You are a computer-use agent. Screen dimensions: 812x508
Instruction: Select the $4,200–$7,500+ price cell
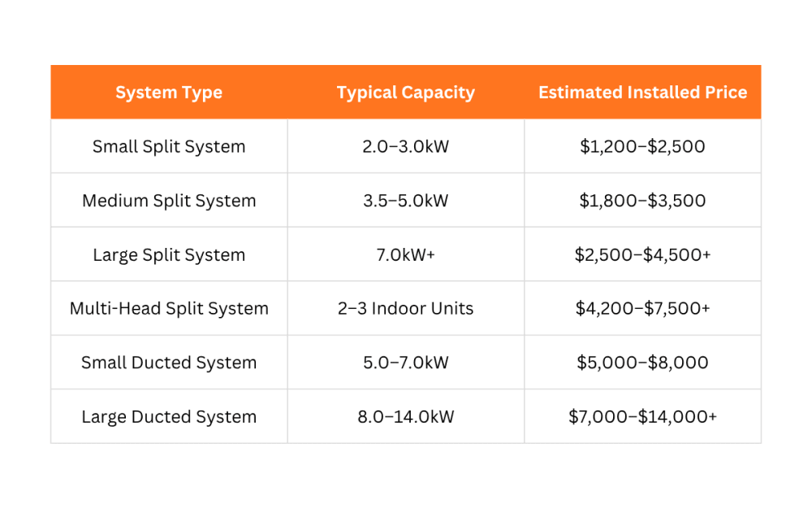[642, 308]
